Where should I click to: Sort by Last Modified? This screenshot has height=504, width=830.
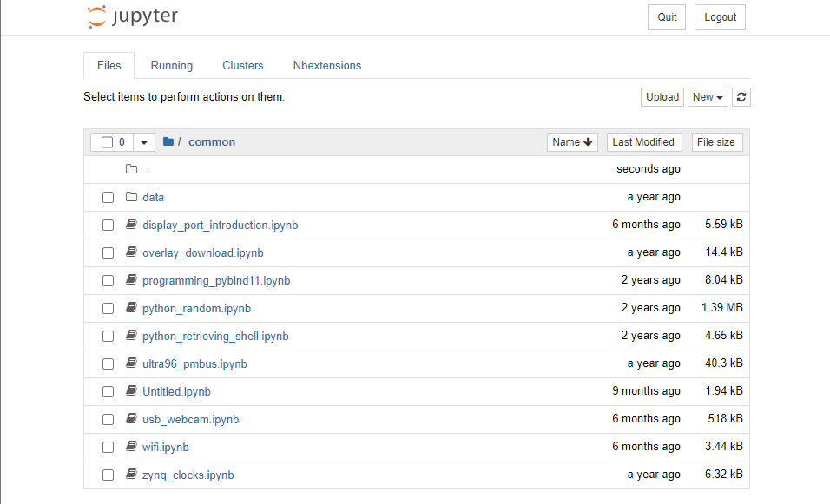click(x=644, y=142)
